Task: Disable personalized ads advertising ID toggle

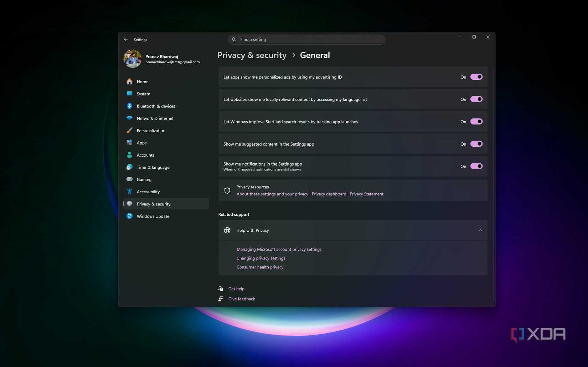Action: pos(476,77)
